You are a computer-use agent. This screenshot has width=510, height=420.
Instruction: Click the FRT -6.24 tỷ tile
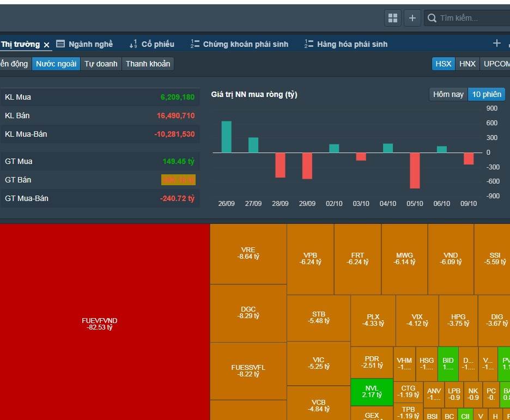pos(357,259)
